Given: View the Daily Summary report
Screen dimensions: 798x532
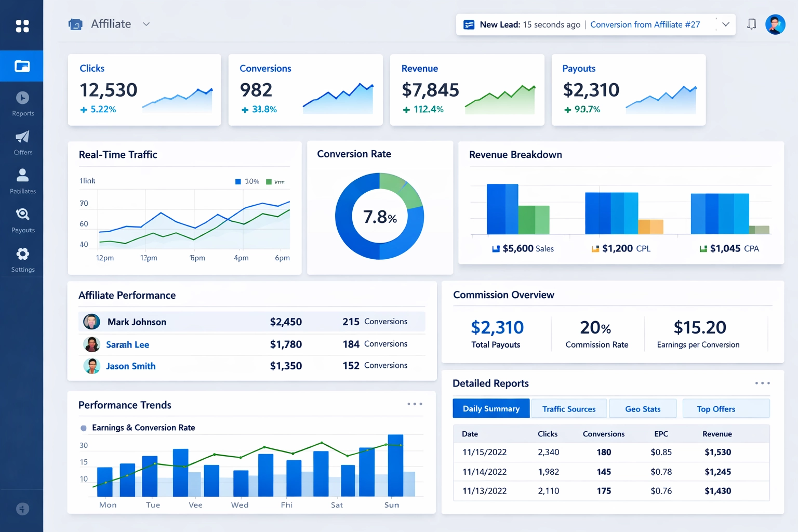Looking at the screenshot, I should [490, 409].
